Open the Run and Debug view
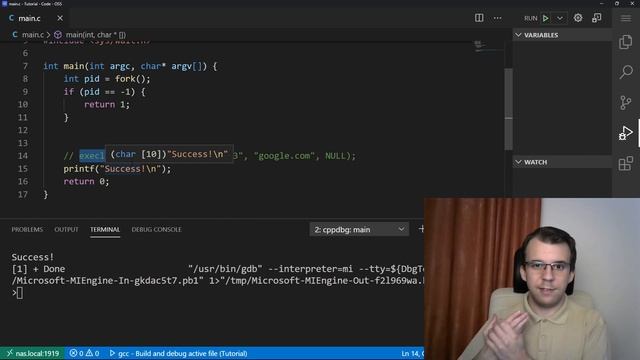The height and width of the screenshot is (360, 640). point(626,133)
